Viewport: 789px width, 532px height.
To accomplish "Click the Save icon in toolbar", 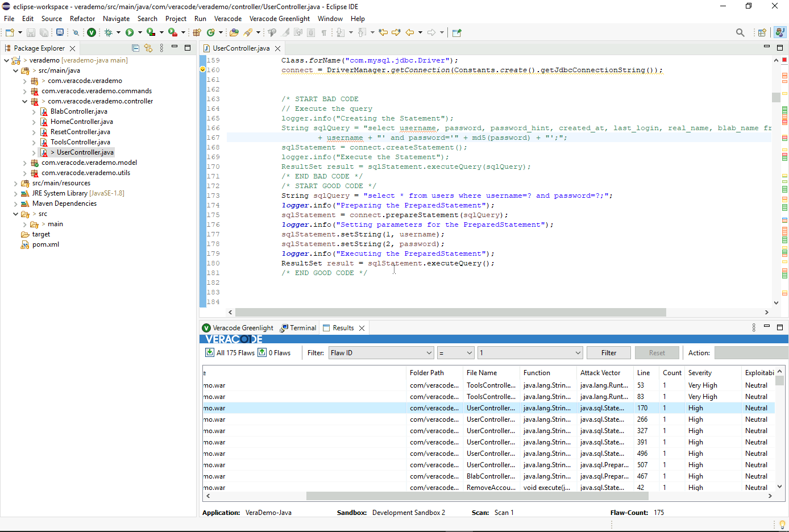I will click(x=31, y=32).
